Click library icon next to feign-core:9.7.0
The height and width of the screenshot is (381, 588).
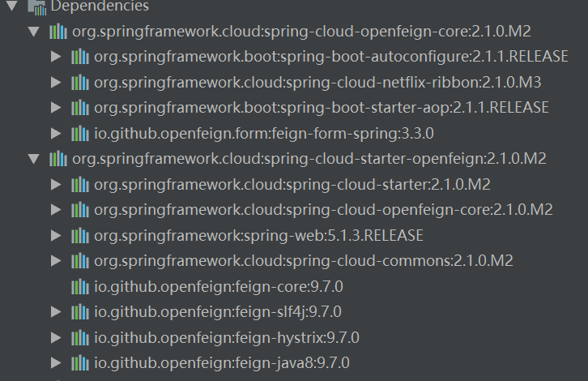point(79,286)
